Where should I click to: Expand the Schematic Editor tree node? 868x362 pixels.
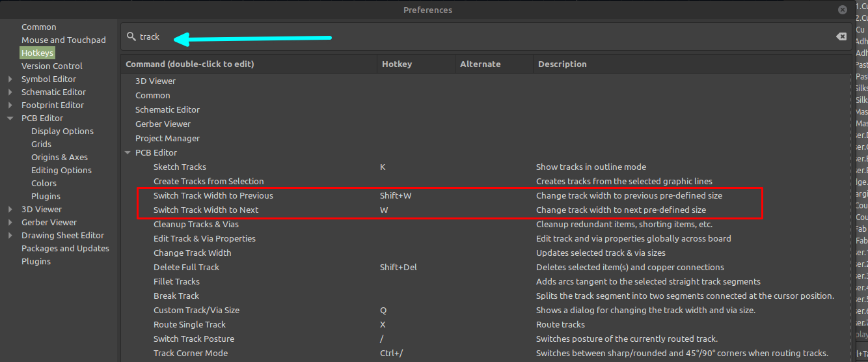[10, 92]
